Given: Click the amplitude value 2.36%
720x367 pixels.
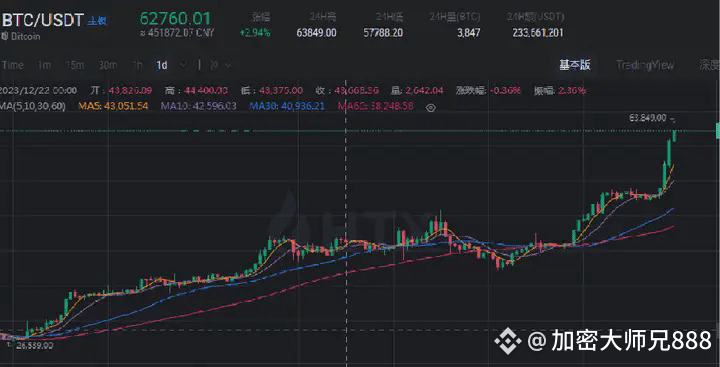Looking at the screenshot, I should click(572, 90).
